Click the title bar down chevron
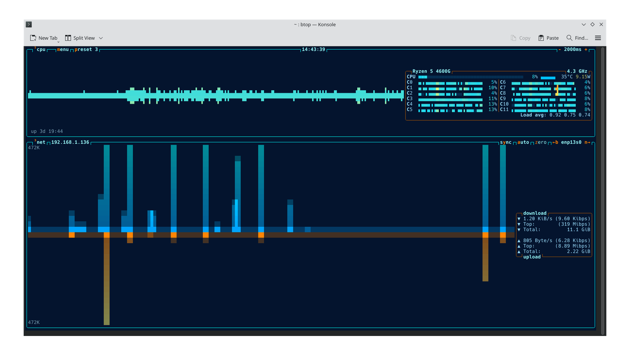This screenshot has width=630, height=364. (x=583, y=25)
